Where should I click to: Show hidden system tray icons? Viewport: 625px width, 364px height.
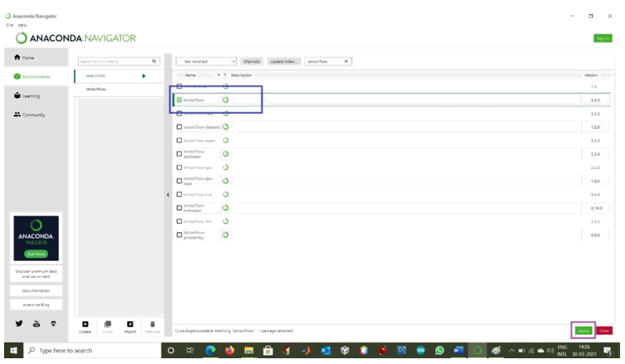point(512,350)
